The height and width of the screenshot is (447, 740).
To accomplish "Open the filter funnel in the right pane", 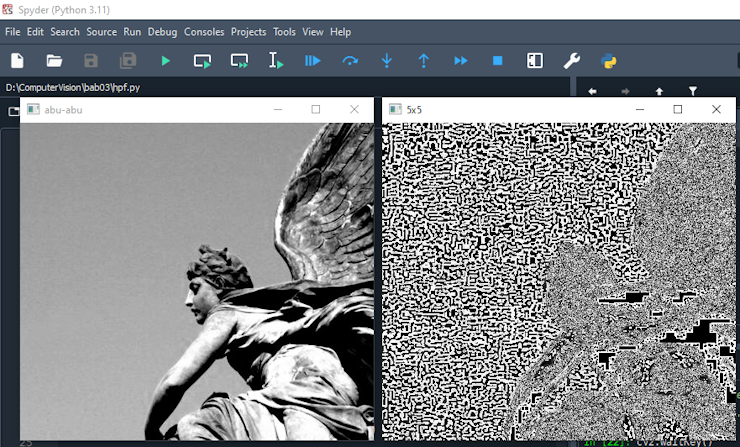I will [692, 91].
